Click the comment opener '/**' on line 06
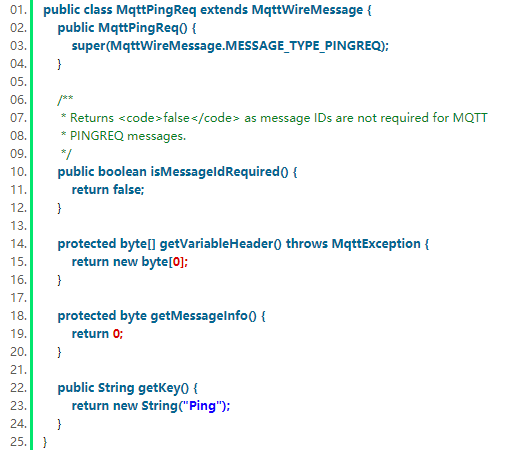Image resolution: width=505 pixels, height=454 pixels. click(65, 99)
